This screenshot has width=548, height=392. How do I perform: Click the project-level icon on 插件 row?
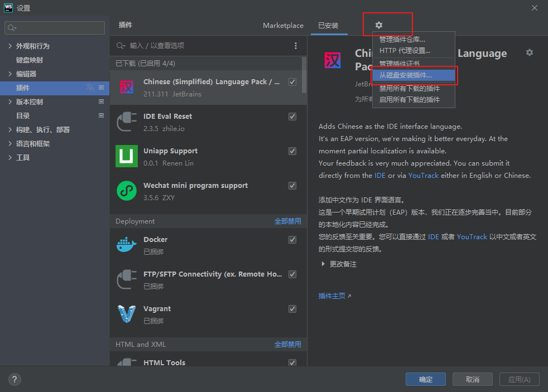(x=102, y=88)
